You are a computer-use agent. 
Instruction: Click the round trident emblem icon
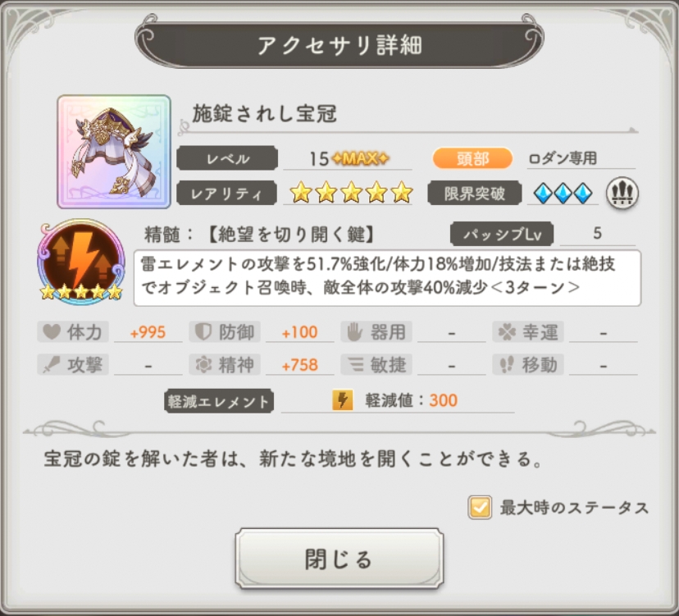622,194
